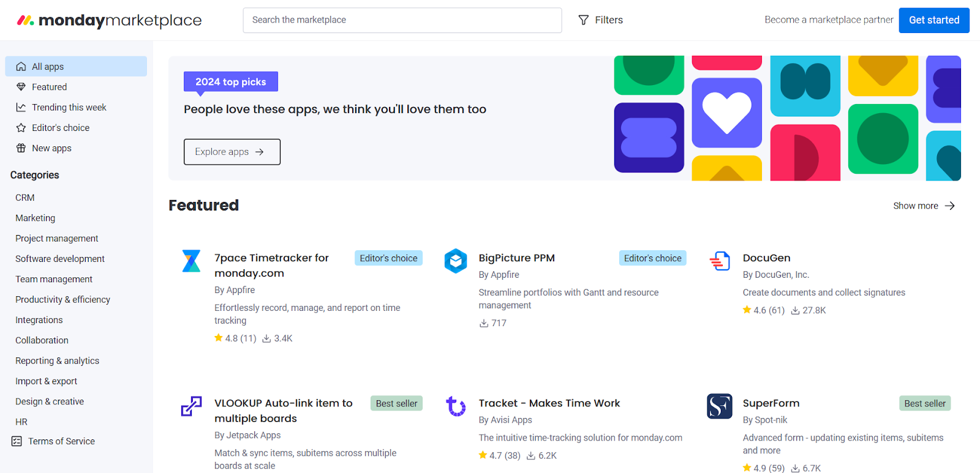The width and height of the screenshot is (980, 473).
Task: Click the Filters funnel icon
Action: pos(584,20)
